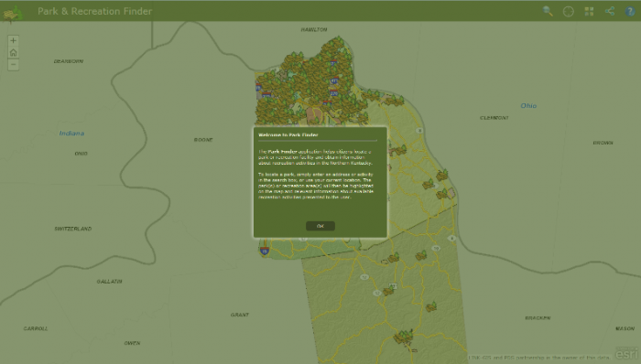Open the four-square grid icon in header
Image resolution: width=641 pixels, height=364 pixels.
coord(589,11)
